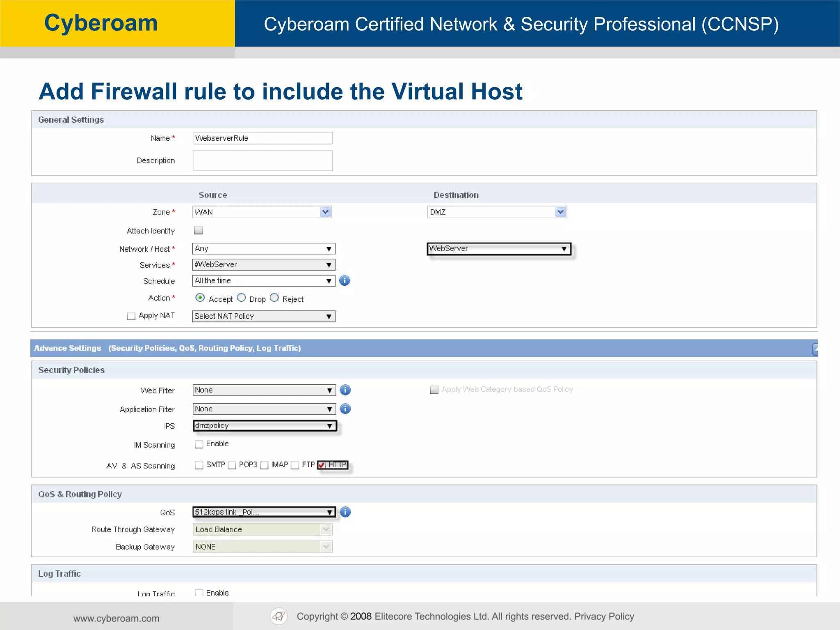This screenshot has height=630, width=840.
Task: Visit www.cyberoam.com link in footer
Action: pyautogui.click(x=116, y=619)
